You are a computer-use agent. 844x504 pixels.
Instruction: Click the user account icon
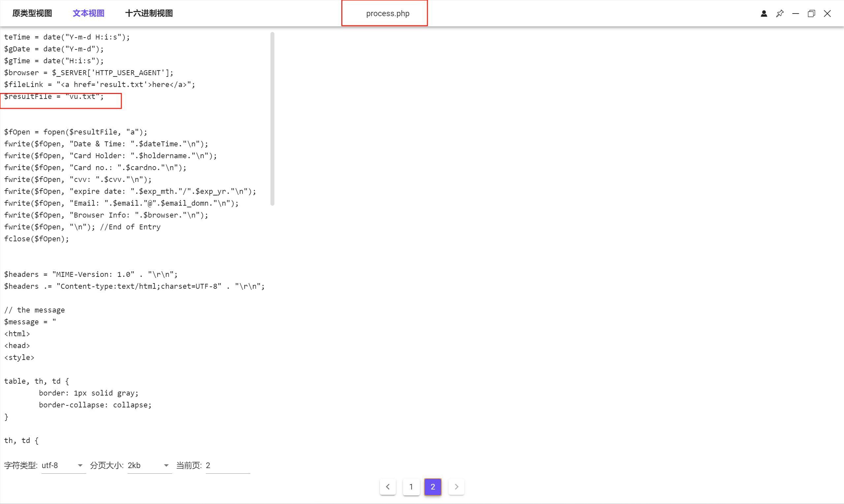[764, 14]
